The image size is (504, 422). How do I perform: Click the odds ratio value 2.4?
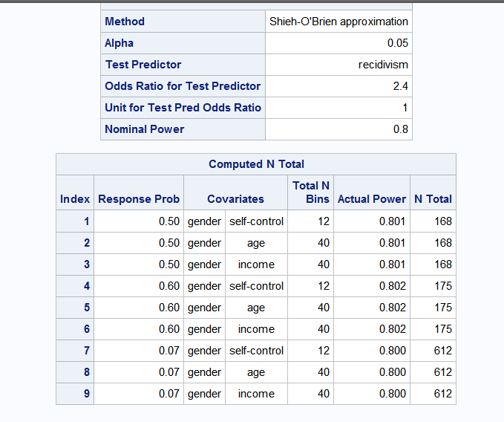(401, 86)
